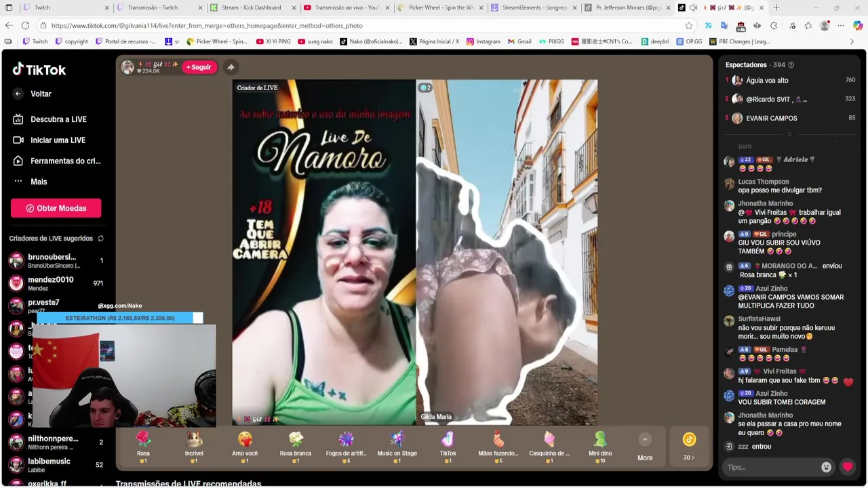The height and width of the screenshot is (488, 868).
Task: Click chat user Jhonatha Marinho commenting on pangão
Action: click(x=766, y=203)
